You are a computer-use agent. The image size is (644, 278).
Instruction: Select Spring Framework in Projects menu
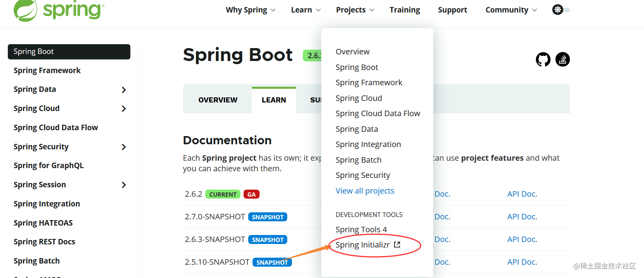pos(369,83)
